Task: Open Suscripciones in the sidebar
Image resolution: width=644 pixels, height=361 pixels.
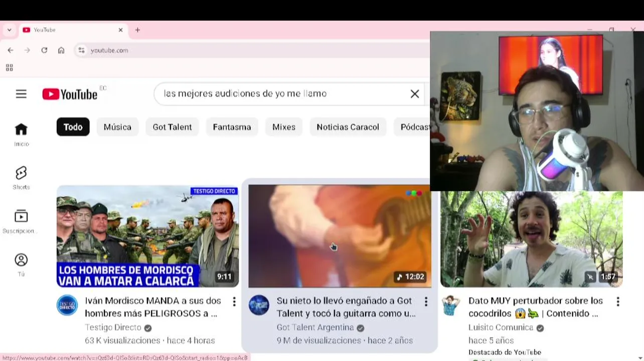Action: point(21,222)
